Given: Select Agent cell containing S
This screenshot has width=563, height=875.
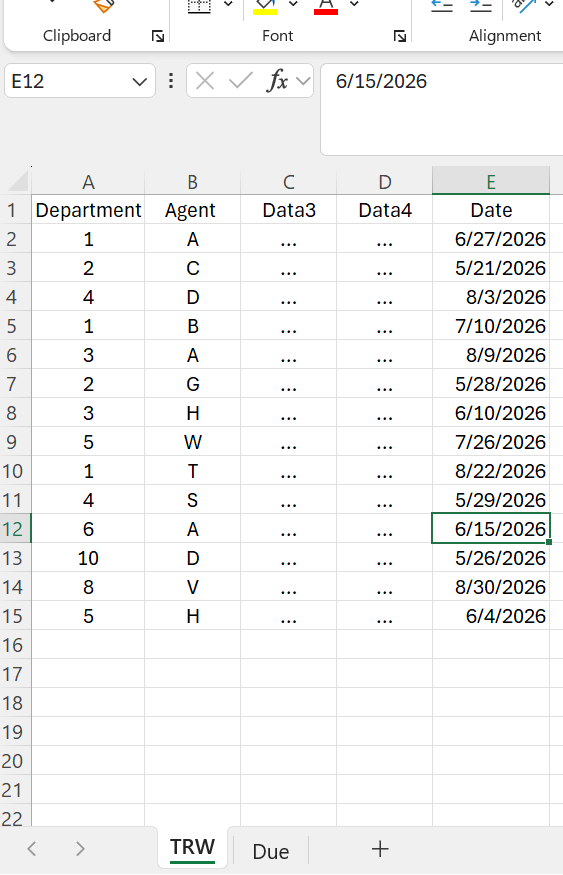Looking at the screenshot, I should click(x=193, y=501).
